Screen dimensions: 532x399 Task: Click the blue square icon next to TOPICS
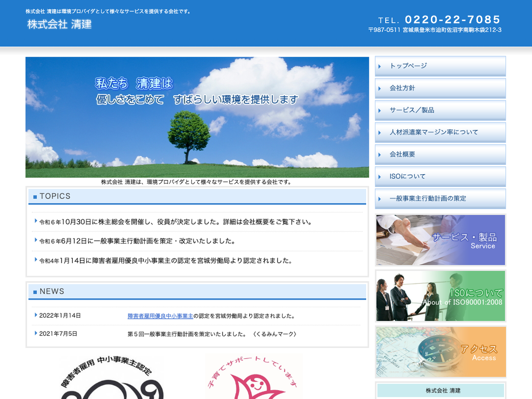point(35,196)
